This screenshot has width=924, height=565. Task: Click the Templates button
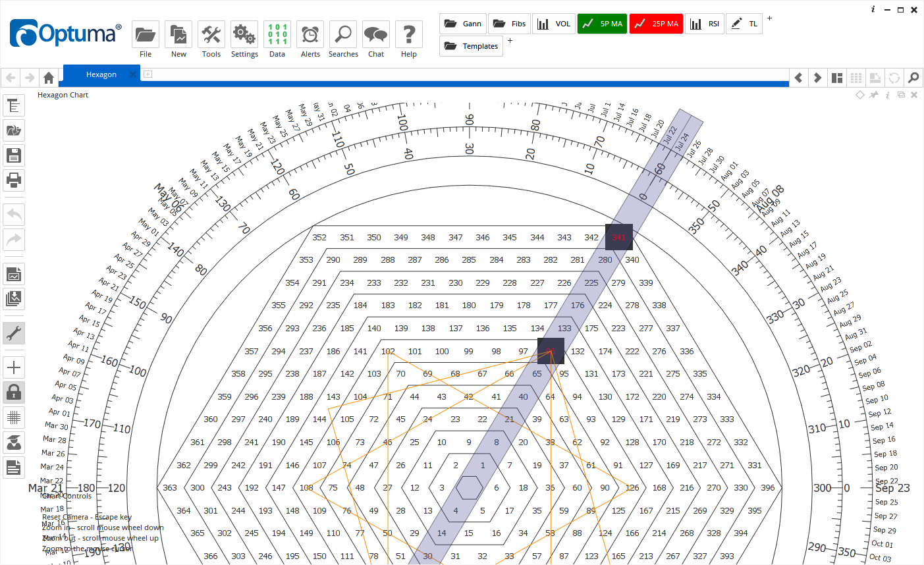pos(471,45)
